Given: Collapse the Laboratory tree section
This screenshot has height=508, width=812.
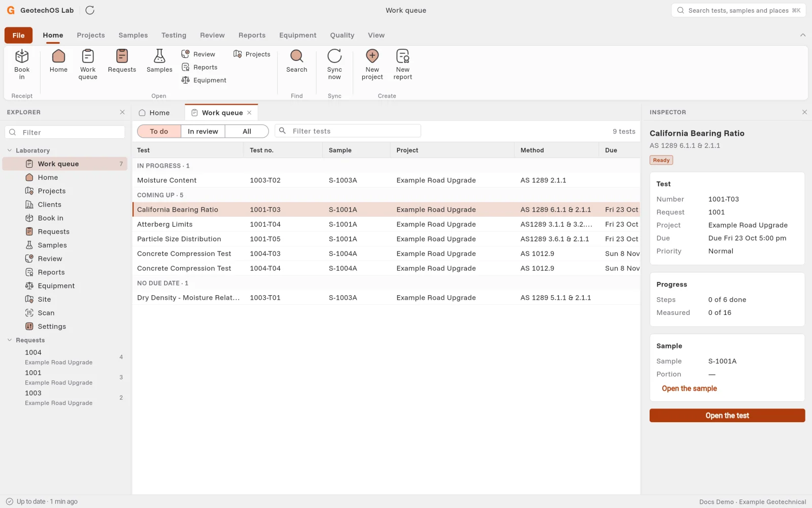Looking at the screenshot, I should (x=10, y=150).
